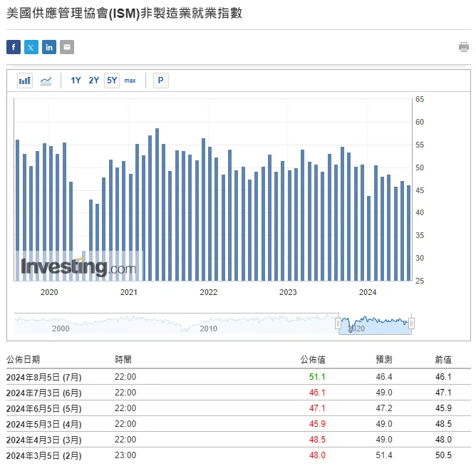Click the 2022 x-axis label

[x=208, y=292]
